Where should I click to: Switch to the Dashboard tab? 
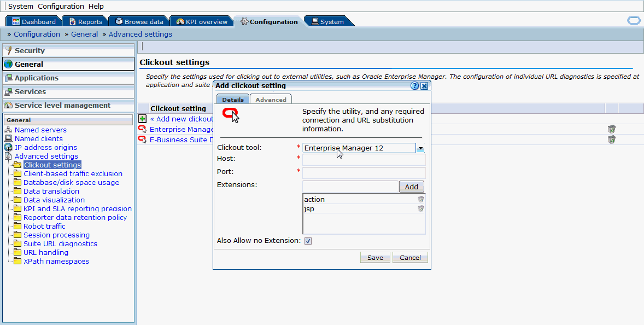coord(34,22)
